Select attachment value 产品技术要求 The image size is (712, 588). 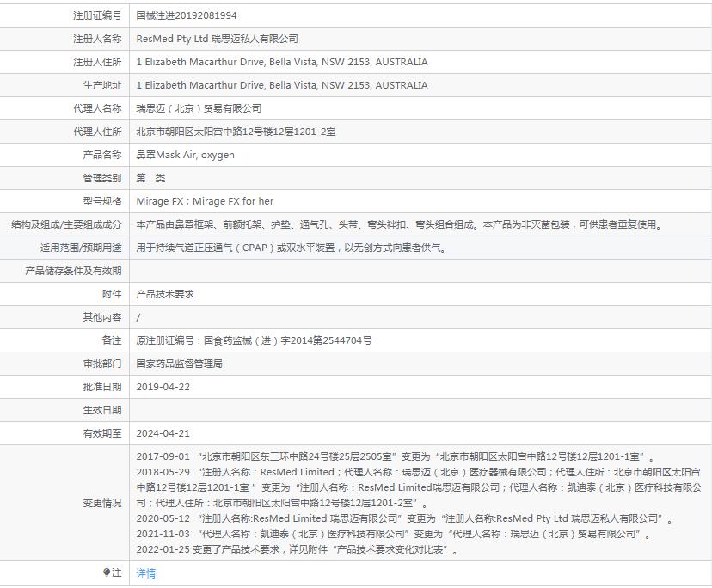click(165, 294)
